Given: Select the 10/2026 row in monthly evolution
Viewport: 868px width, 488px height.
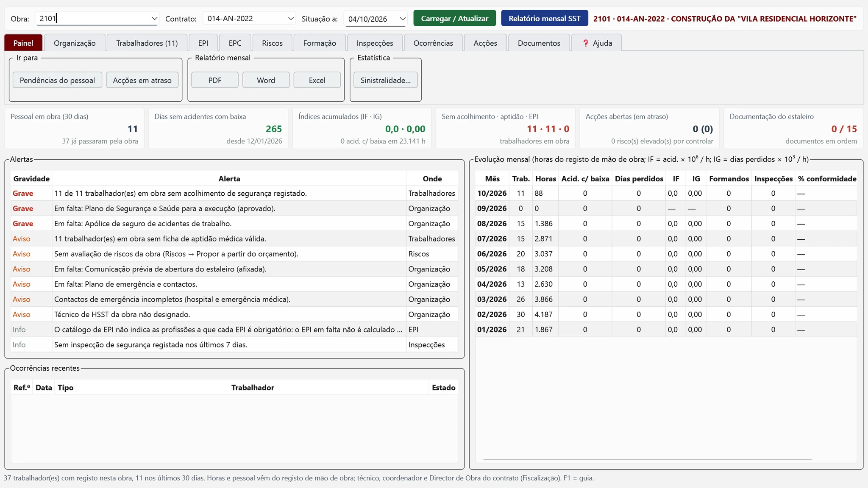Looking at the screenshot, I should click(666, 193).
